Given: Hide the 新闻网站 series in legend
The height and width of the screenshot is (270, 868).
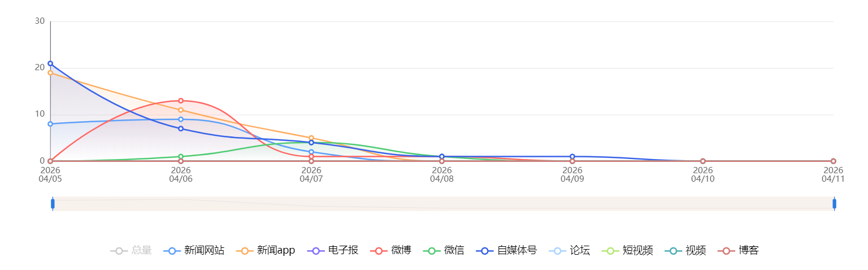Looking at the screenshot, I should point(194,251).
